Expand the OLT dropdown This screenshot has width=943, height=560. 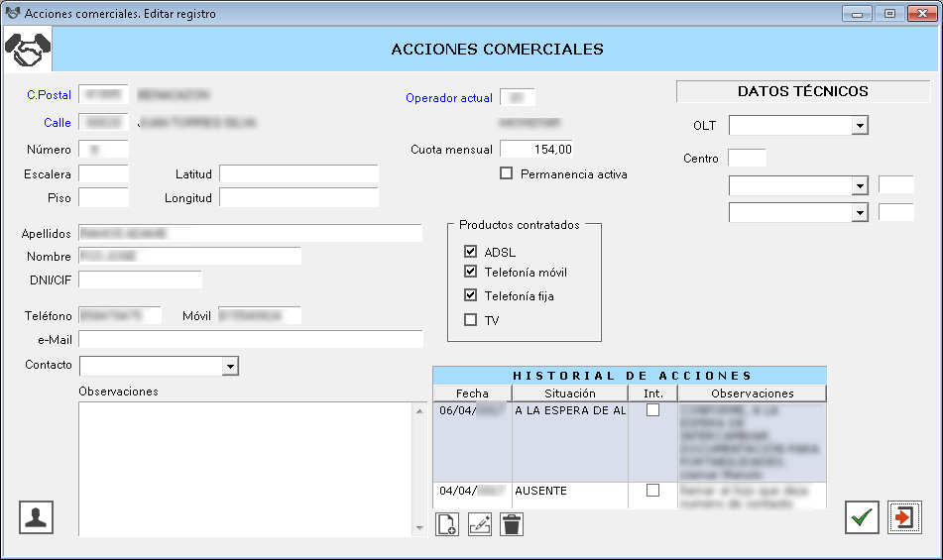(860, 126)
